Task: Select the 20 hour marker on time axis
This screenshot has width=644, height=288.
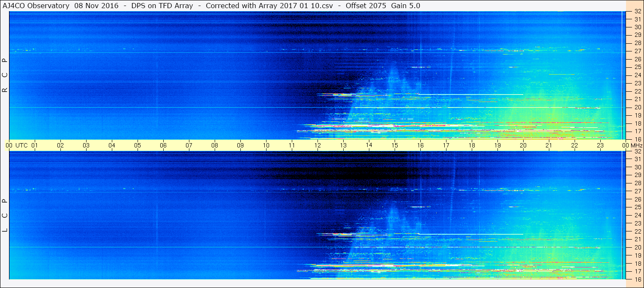Action: click(523, 145)
